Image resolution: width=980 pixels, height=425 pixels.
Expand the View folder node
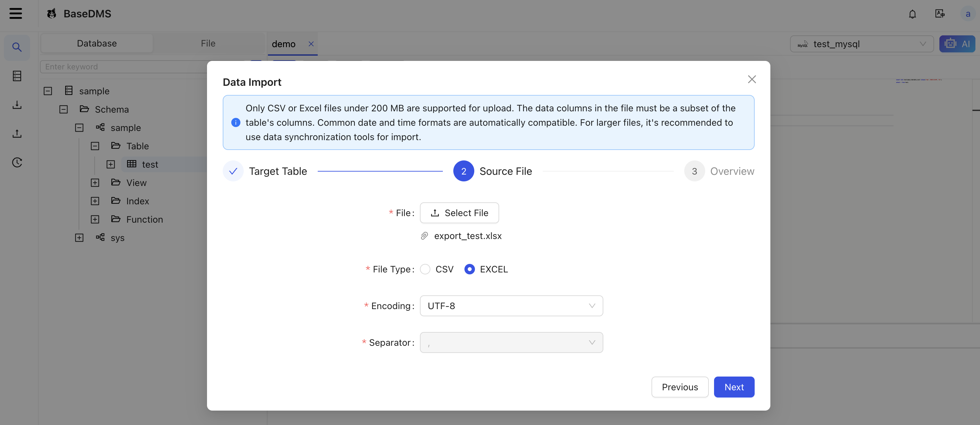click(95, 183)
